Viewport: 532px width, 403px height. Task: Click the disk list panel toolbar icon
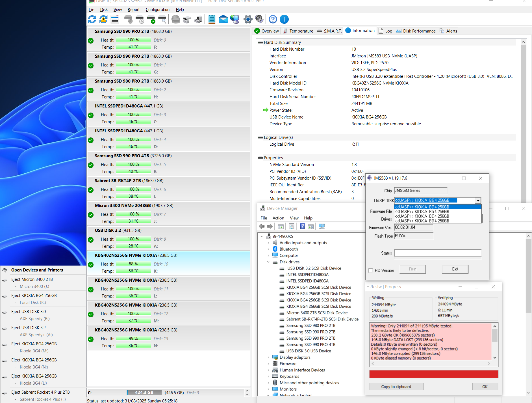point(115,19)
